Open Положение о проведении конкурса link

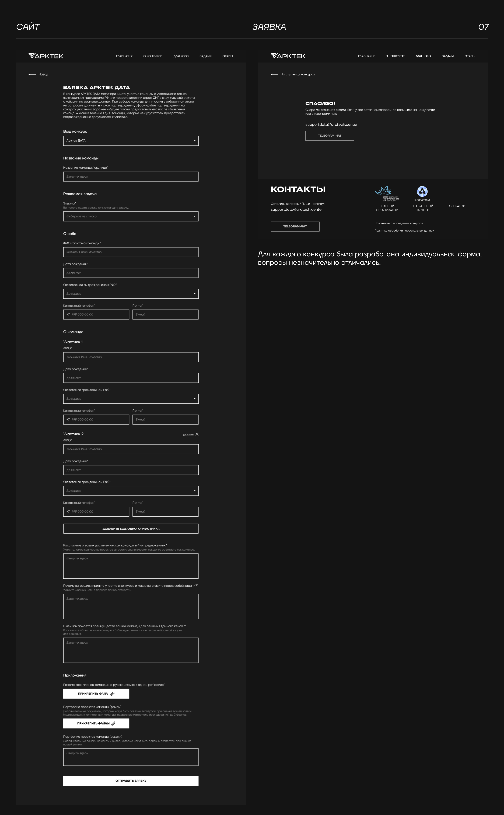398,223
